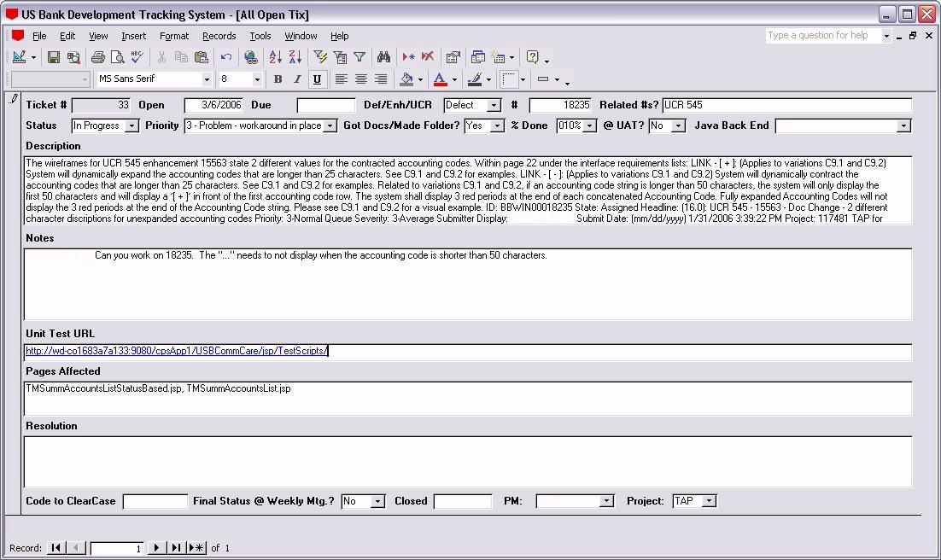Viewport: 941px width, 560px height.
Task: Click the Save record icon
Action: click(54, 57)
